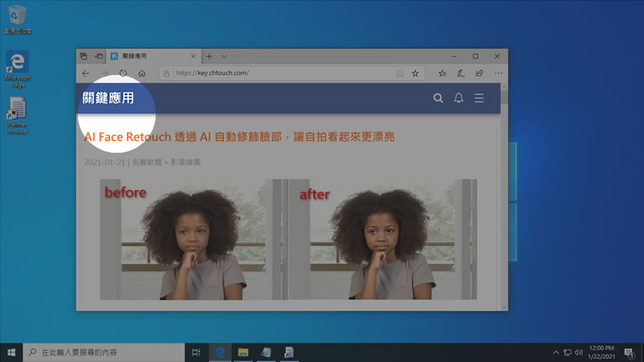Open the favorites hub icon

click(442, 72)
